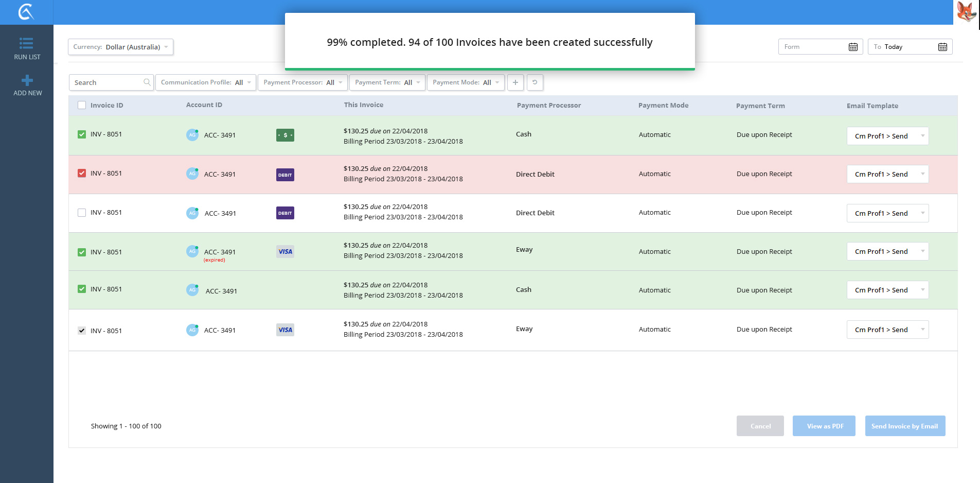
Task: Click the View as PDF button
Action: [825, 426]
